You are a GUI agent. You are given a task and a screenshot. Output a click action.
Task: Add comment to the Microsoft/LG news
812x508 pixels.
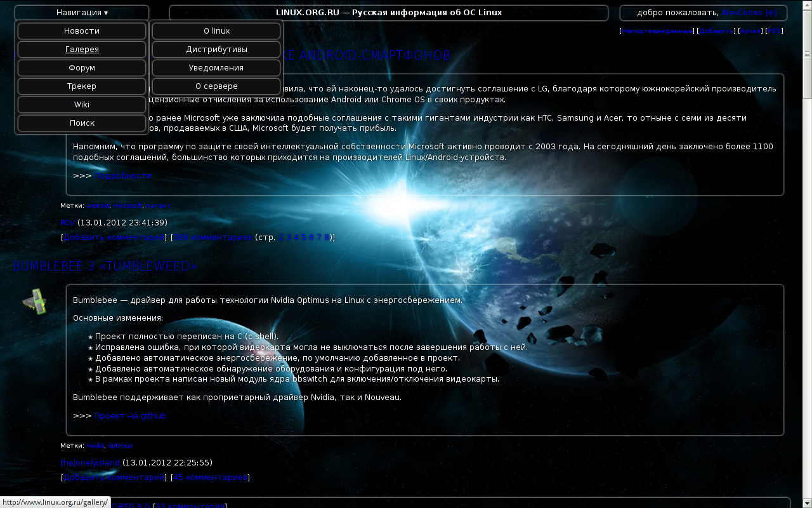point(114,237)
